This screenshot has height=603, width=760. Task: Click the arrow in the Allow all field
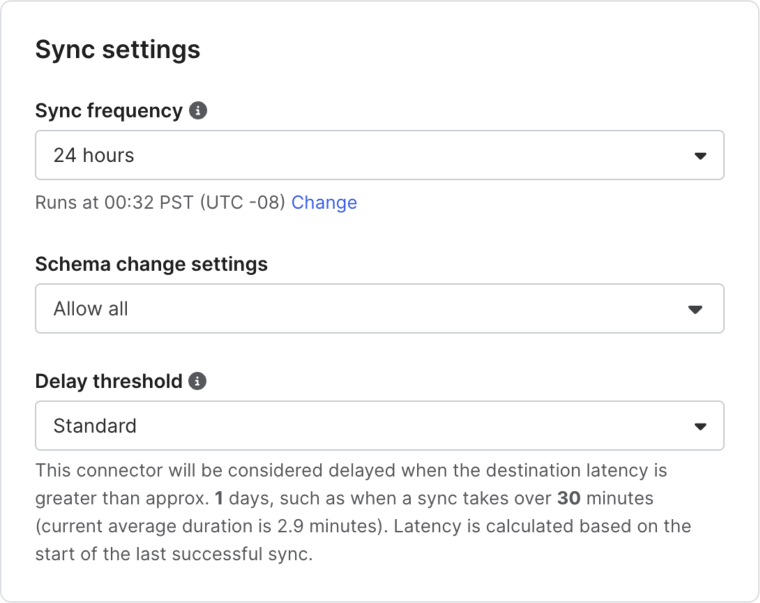[x=696, y=309]
